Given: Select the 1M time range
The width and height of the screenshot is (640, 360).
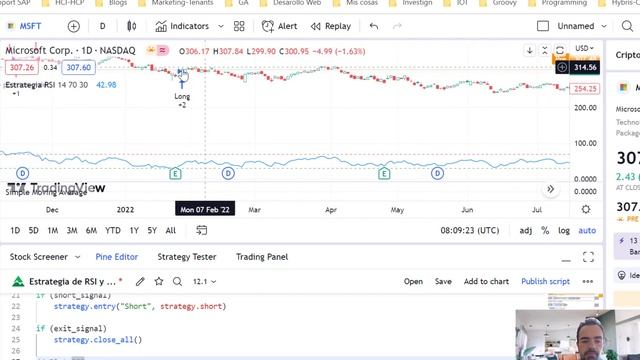Looking at the screenshot, I should [x=53, y=231].
